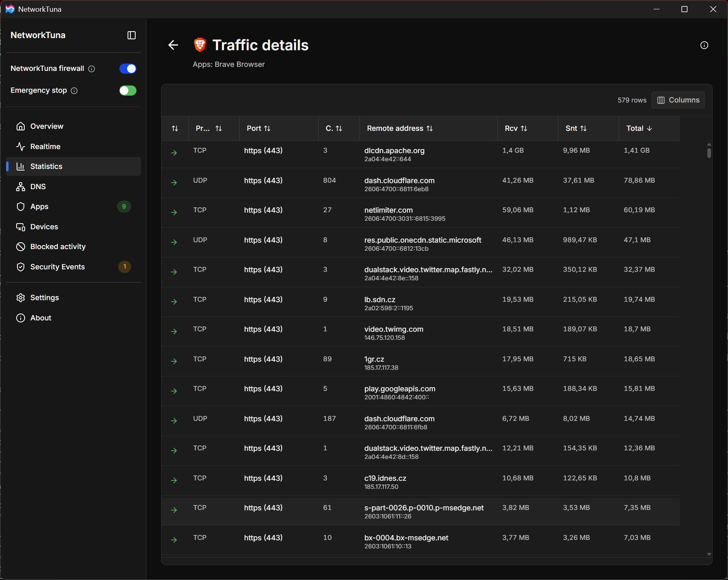The height and width of the screenshot is (580, 728).
Task: Click the outbound arrow for netlimiter.com row
Action: [174, 213]
